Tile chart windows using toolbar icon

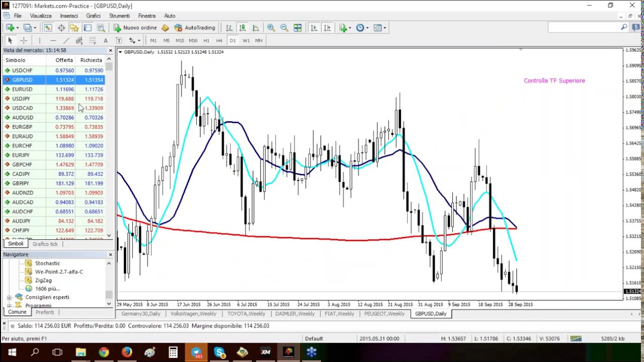[x=297, y=28]
